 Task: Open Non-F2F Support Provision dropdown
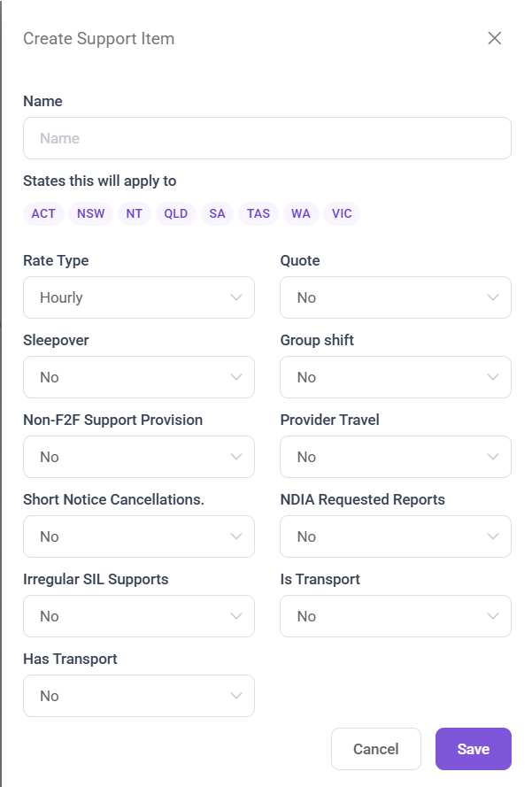(x=139, y=457)
